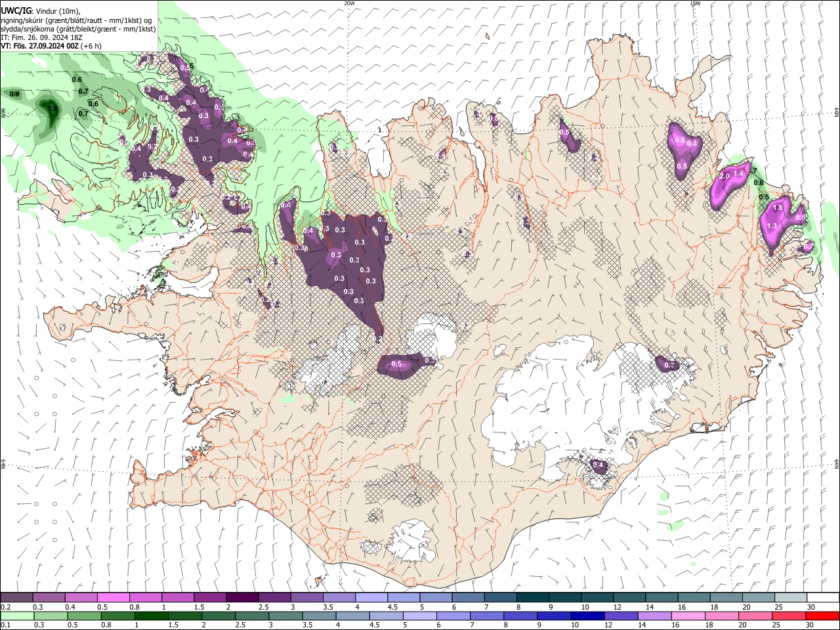The width and height of the screenshot is (840, 630).
Task: Select the medium green 0.5 swatch in lower legend row
Action: coord(84,616)
